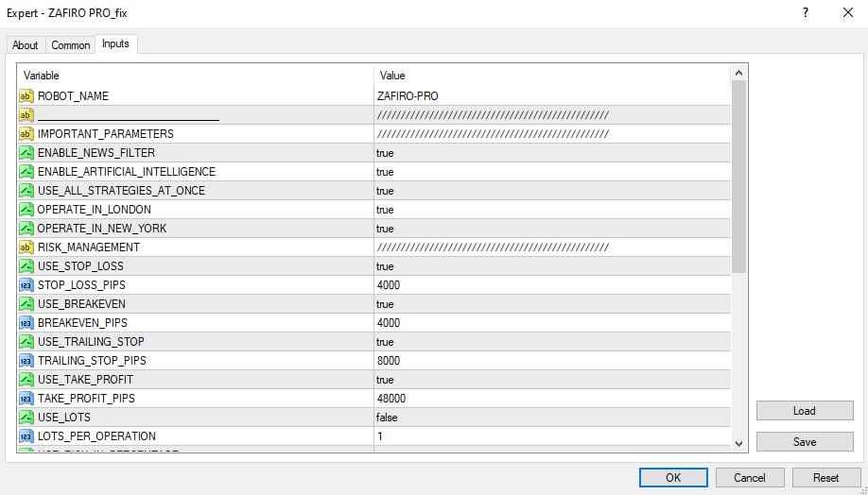Image resolution: width=868 pixels, height=495 pixels.
Task: Click the scrollbar up arrow
Action: pyautogui.click(x=739, y=73)
